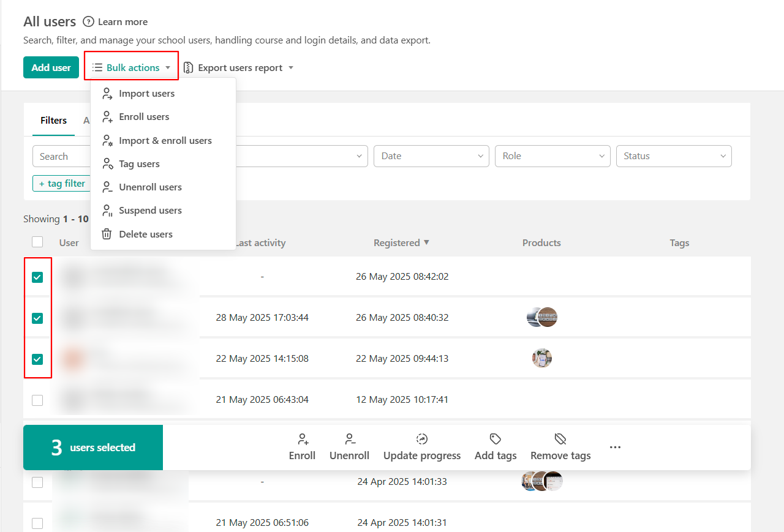Click the Add tags icon
This screenshot has height=532, width=784.
[496, 439]
